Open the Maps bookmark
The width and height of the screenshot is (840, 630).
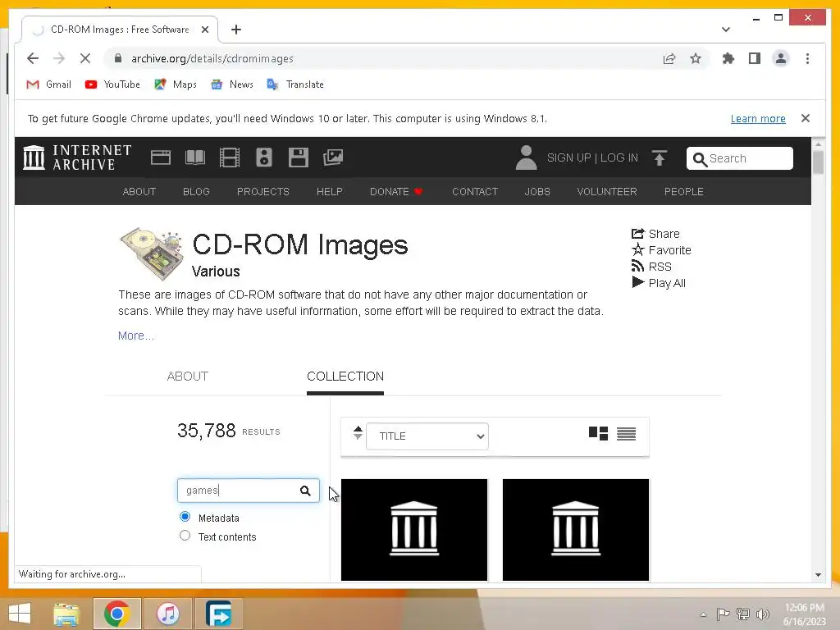pyautogui.click(x=176, y=84)
